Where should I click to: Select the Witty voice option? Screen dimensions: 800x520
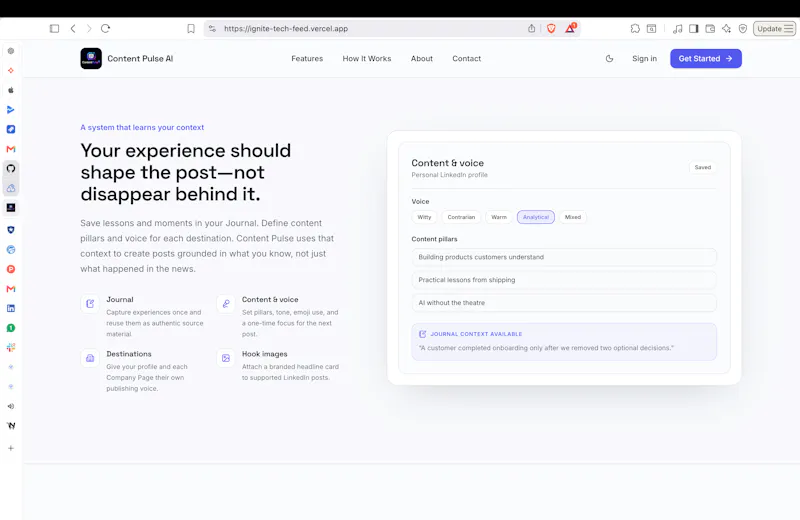[x=424, y=217]
